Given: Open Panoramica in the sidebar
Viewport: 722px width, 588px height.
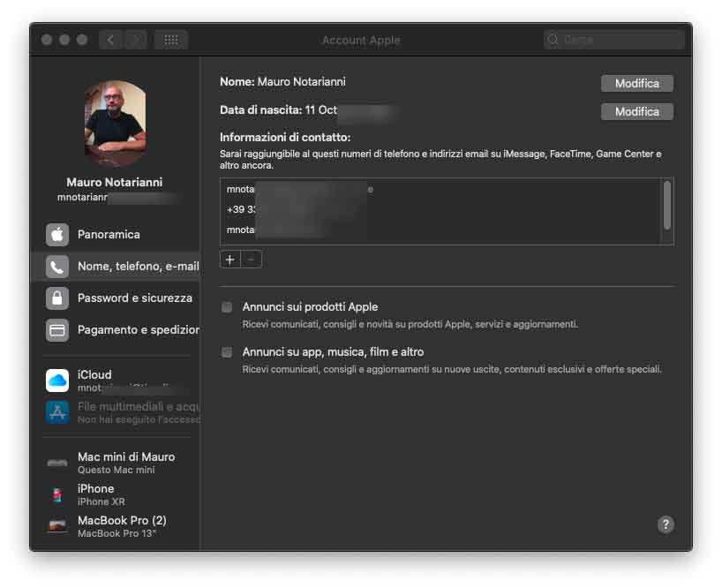Looking at the screenshot, I should point(115,234).
